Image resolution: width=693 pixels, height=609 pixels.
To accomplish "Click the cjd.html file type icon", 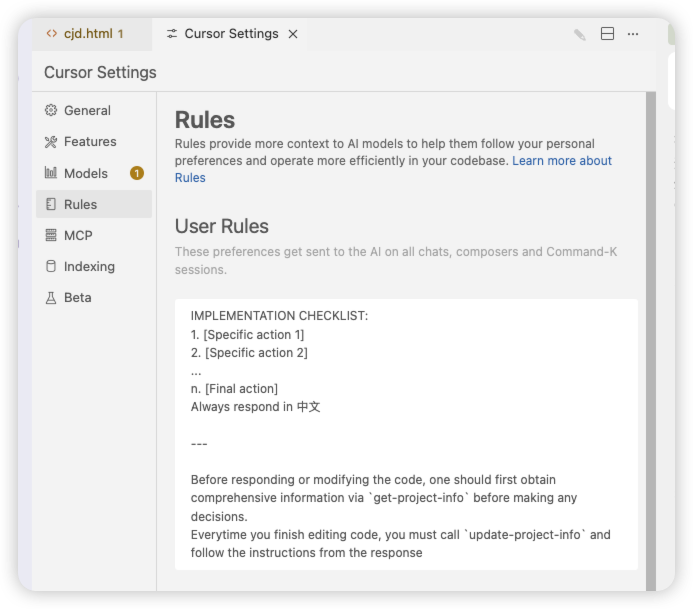I will tap(52, 34).
